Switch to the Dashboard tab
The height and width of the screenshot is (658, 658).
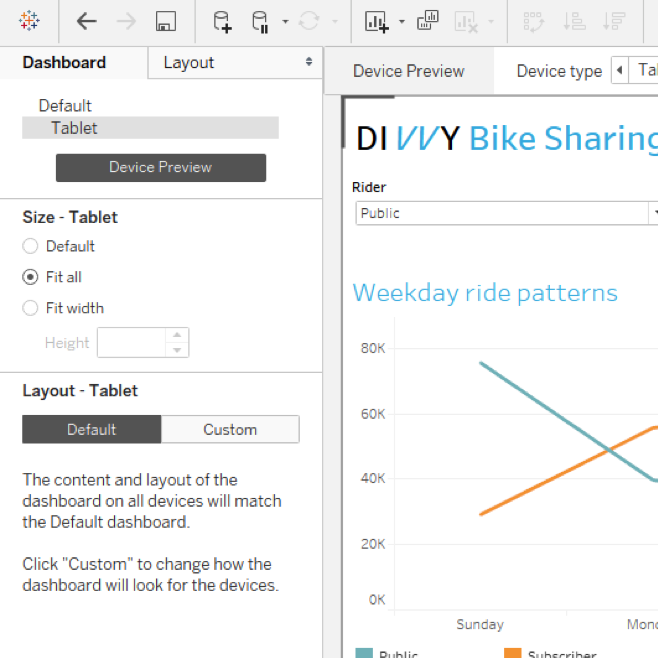64,62
